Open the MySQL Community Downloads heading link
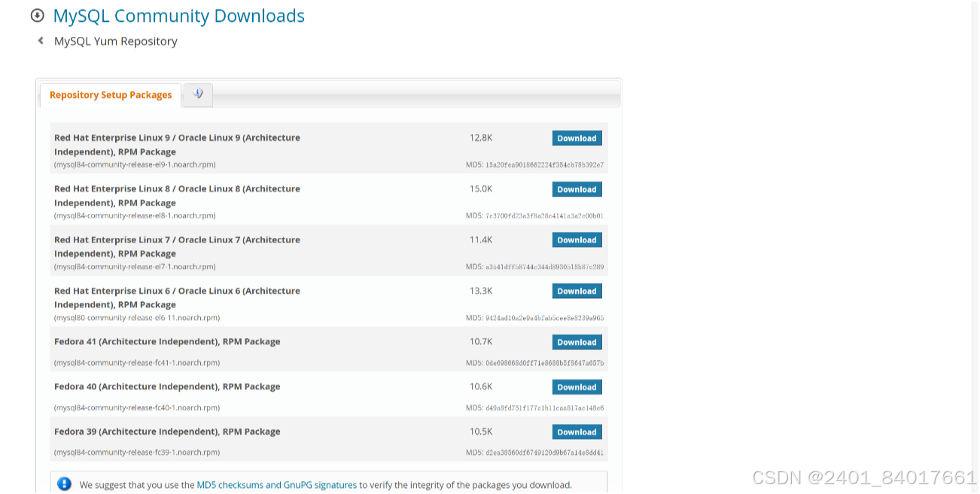This screenshot has height=494, width=980. pos(178,15)
